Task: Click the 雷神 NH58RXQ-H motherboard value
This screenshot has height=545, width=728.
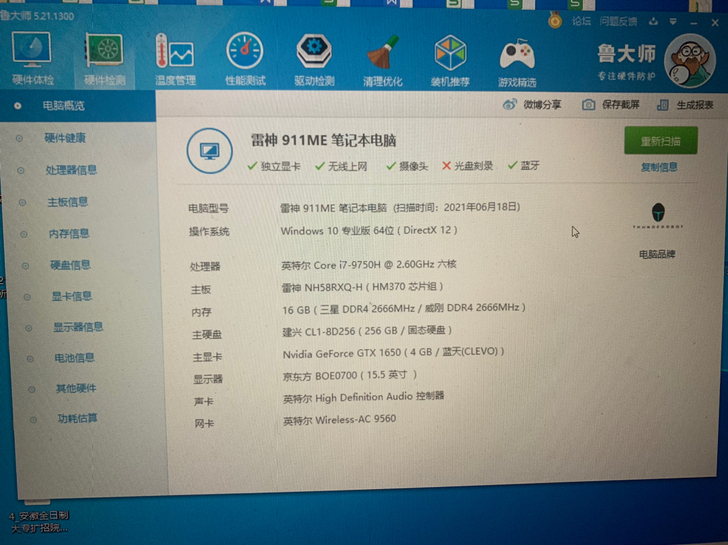Action: tap(363, 287)
